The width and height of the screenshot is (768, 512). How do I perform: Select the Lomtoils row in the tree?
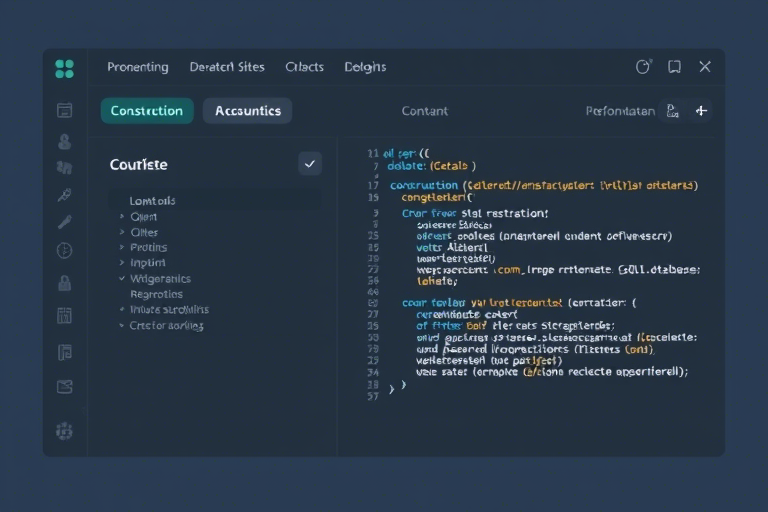(x=215, y=200)
